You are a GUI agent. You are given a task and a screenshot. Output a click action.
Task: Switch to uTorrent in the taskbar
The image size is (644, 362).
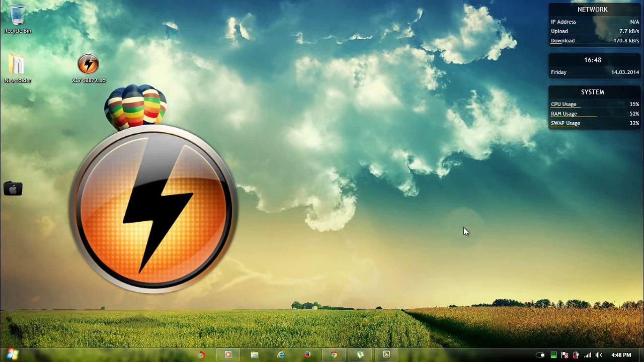[360, 355]
